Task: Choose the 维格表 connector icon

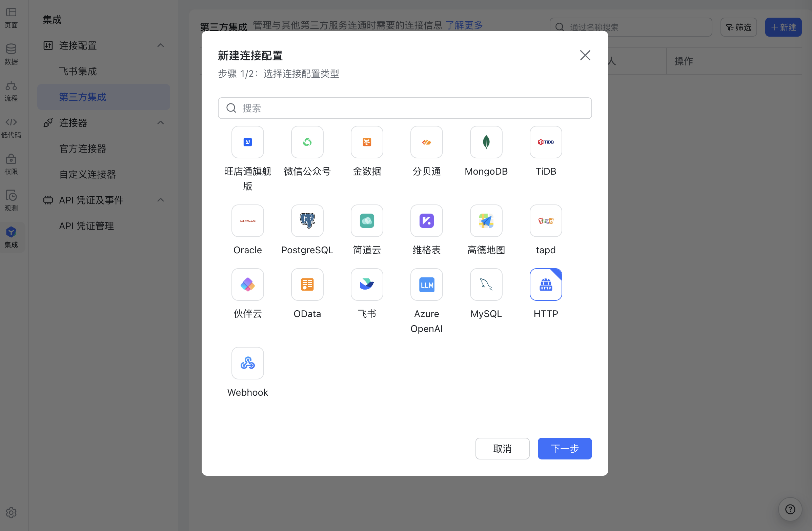Action: 426,221
